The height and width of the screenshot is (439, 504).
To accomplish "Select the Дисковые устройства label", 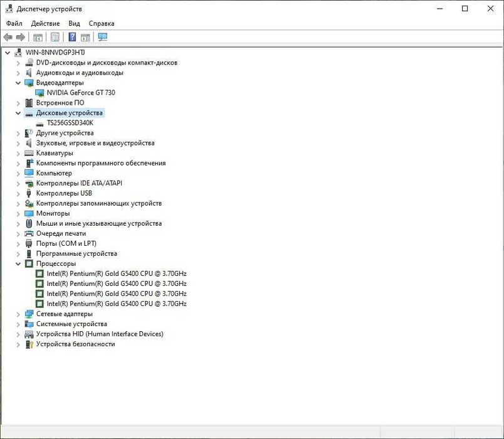I will pyautogui.click(x=70, y=113).
